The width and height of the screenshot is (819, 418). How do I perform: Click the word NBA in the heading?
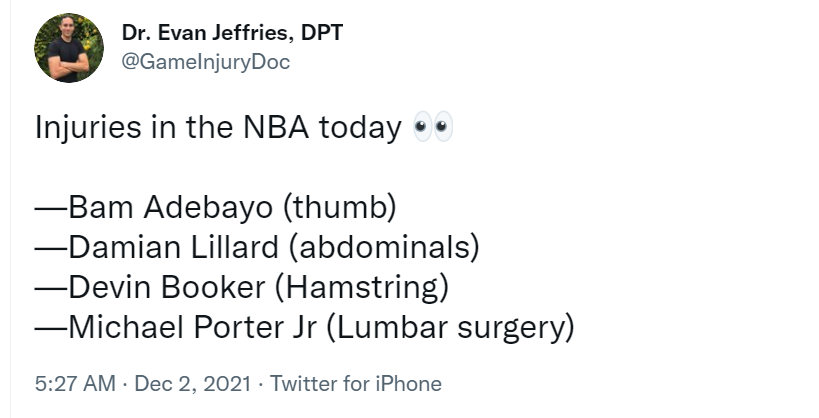pyautogui.click(x=276, y=127)
